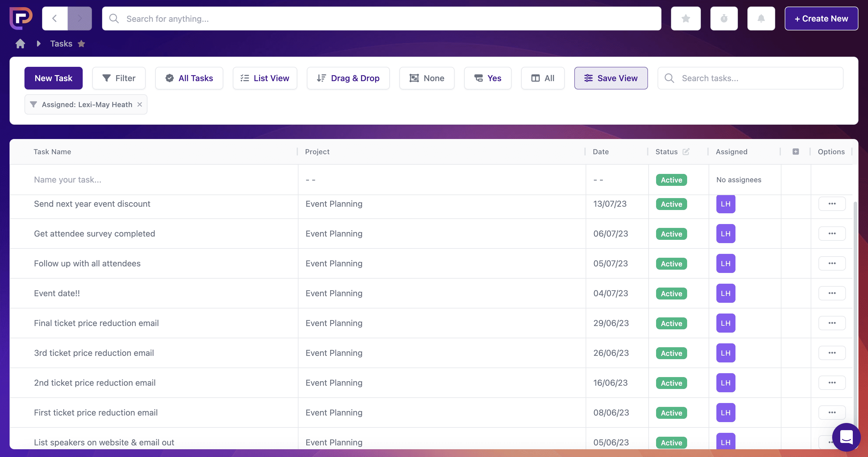868x457 pixels.
Task: Click the New Task button
Action: 53,78
